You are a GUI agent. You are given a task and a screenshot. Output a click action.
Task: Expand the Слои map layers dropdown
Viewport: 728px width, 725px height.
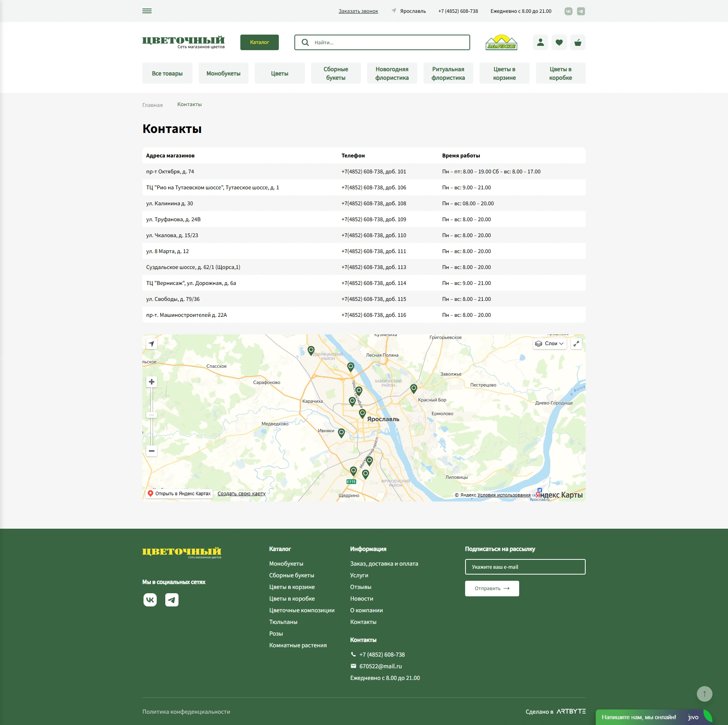[549, 344]
